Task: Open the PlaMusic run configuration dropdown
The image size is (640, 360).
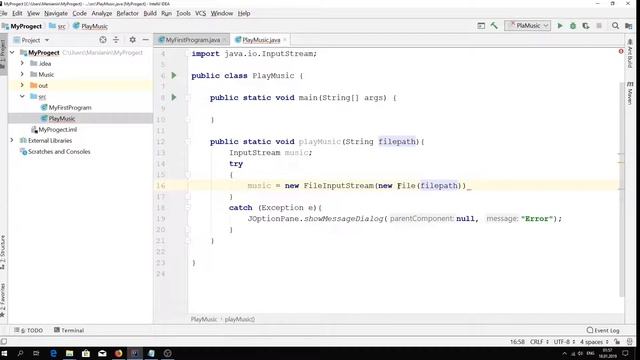Action: [528, 26]
